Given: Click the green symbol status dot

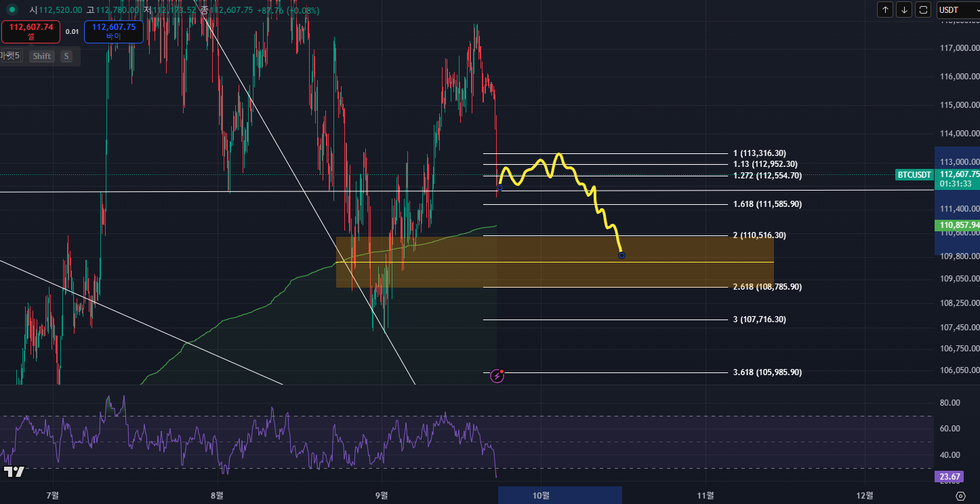Looking at the screenshot, I should click(x=12, y=9).
